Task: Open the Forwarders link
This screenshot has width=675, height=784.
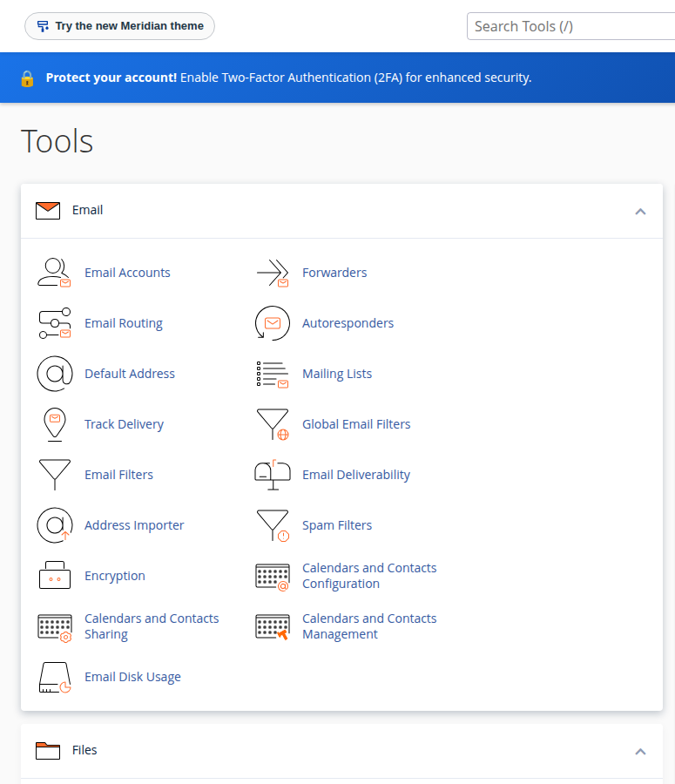Action: [x=334, y=273]
